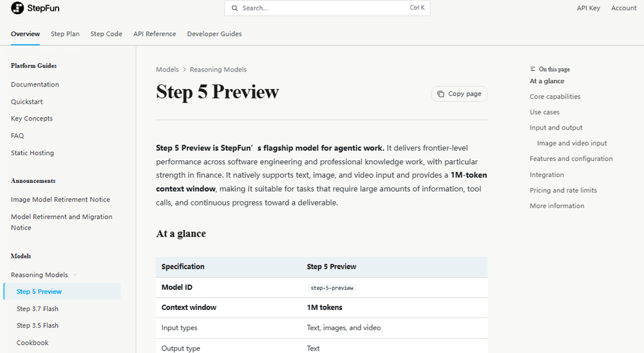The width and height of the screenshot is (644, 353).
Task: Click the Step 5 Preview column header
Action: click(332, 267)
